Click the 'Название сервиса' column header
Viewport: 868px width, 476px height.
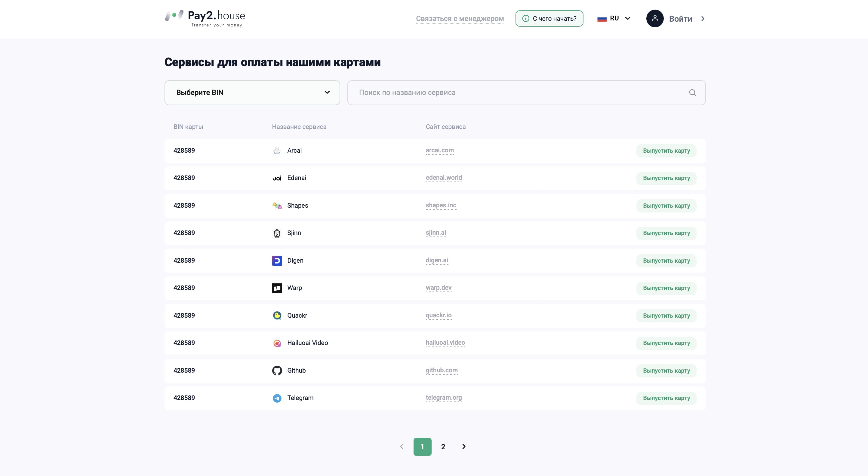(x=299, y=127)
